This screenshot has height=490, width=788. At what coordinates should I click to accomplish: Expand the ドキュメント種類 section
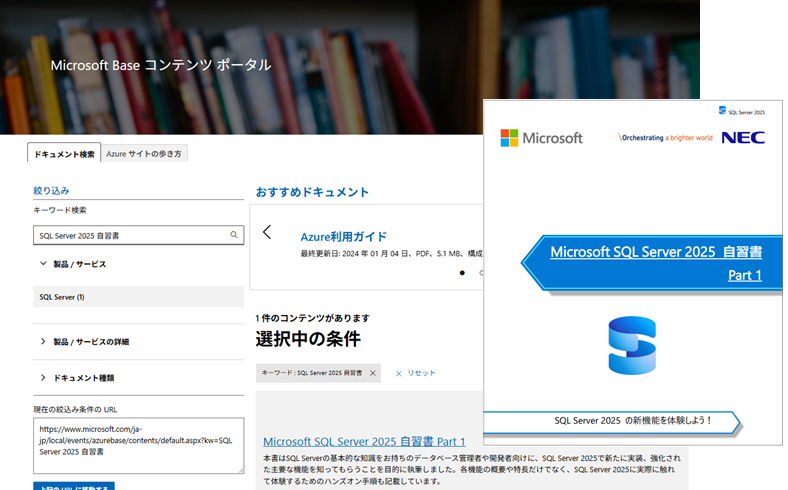coord(43,378)
